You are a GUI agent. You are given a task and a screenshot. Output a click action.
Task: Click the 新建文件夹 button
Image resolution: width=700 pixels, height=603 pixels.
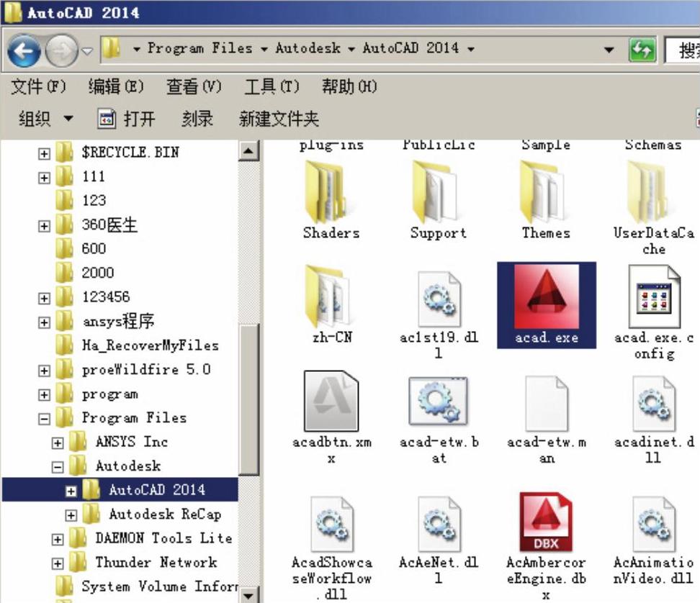[x=279, y=119]
